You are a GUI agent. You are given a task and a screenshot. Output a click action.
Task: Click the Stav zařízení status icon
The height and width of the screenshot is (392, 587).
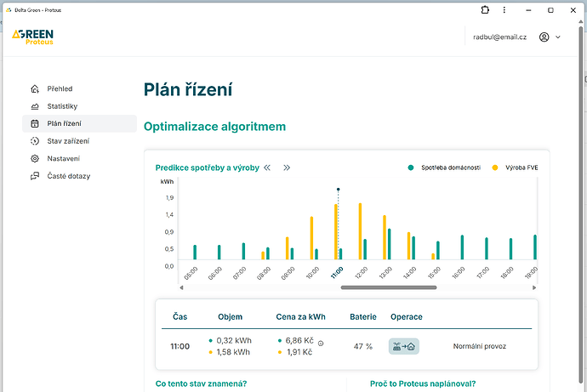tap(34, 141)
